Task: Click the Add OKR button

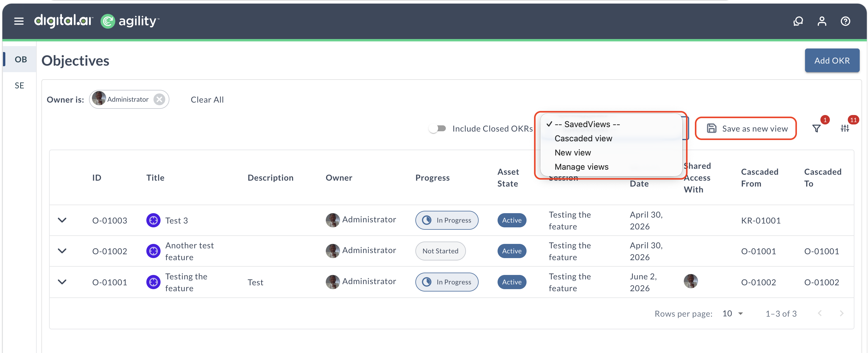Action: pyautogui.click(x=832, y=61)
